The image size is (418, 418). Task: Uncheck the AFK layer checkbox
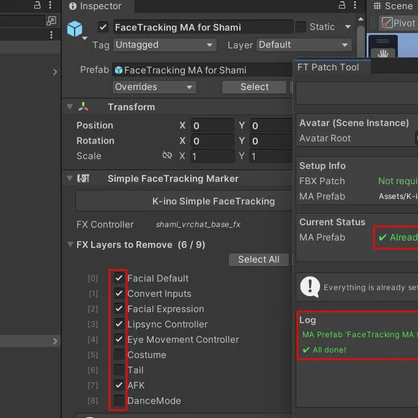tap(119, 385)
